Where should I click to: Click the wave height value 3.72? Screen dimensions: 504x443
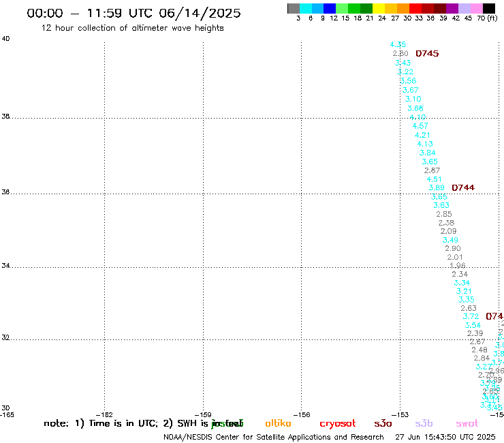471,316
